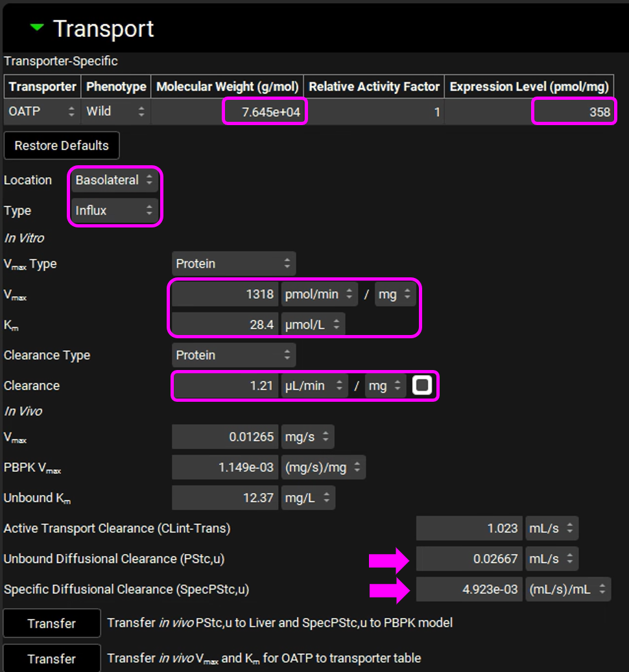This screenshot has height=672, width=629.
Task: Collapse the Transport section green triangle
Action: coord(37,28)
